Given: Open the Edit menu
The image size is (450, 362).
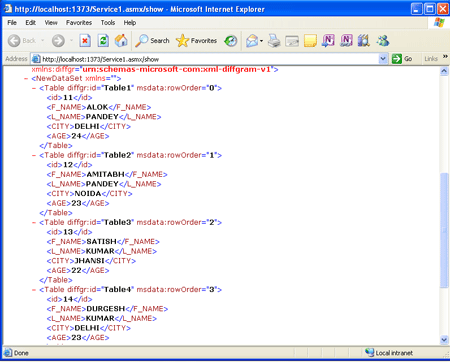Looking at the screenshot, I should click(30, 23).
